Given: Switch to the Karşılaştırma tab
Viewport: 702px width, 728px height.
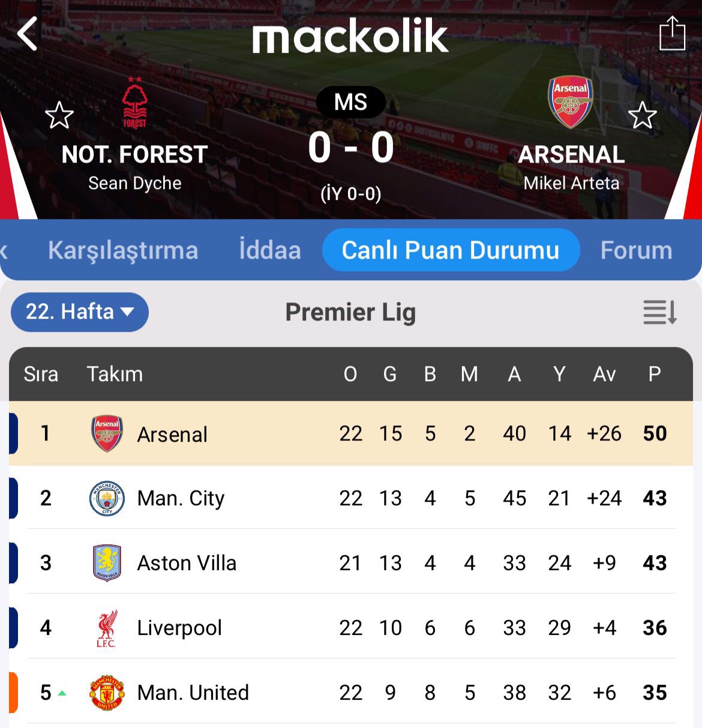Looking at the screenshot, I should click(x=123, y=250).
